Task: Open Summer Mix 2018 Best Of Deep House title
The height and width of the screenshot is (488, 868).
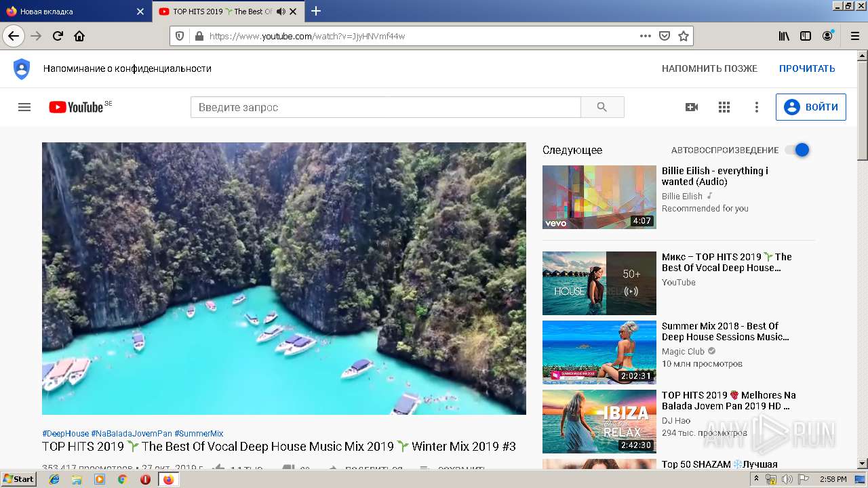Action: tap(725, 331)
